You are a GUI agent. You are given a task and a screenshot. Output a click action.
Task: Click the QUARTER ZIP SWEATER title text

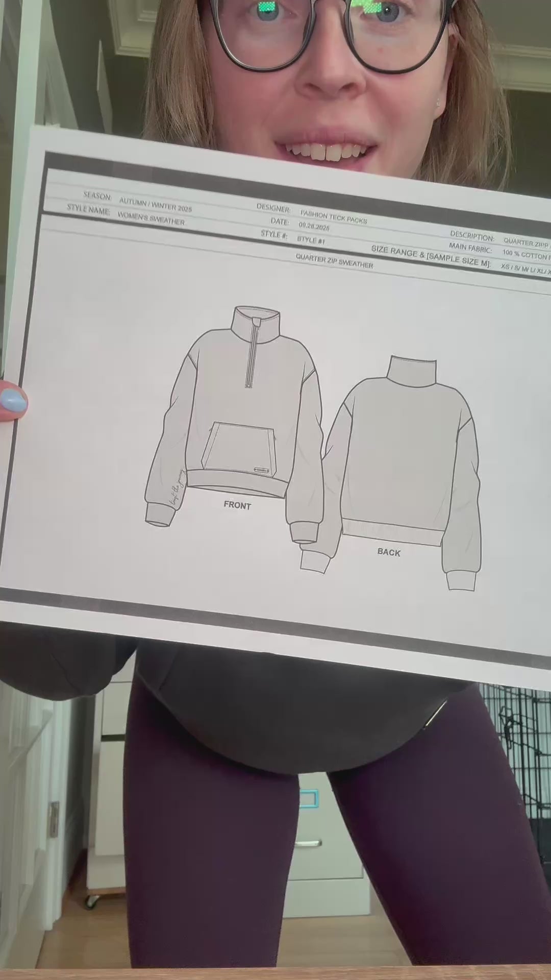pyautogui.click(x=334, y=262)
